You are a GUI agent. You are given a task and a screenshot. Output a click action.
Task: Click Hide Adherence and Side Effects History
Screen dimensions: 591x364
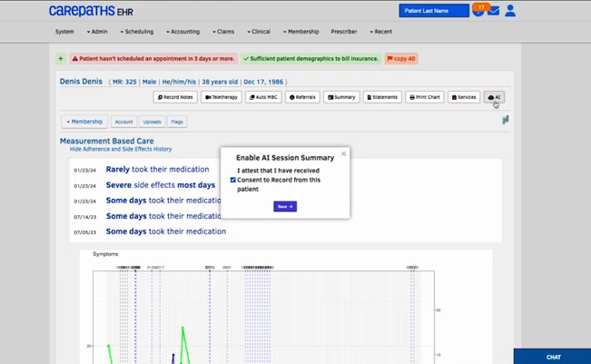click(121, 149)
